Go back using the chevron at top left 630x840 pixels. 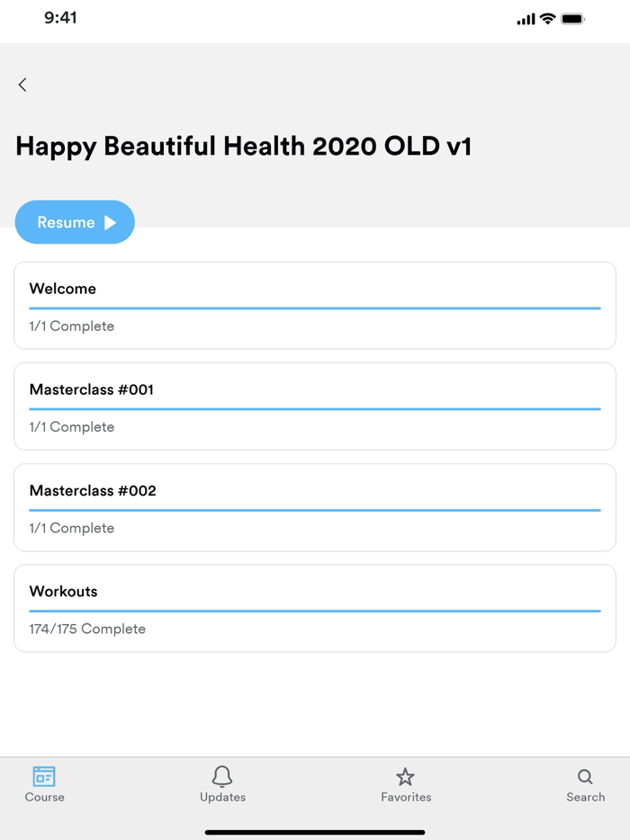[22, 85]
